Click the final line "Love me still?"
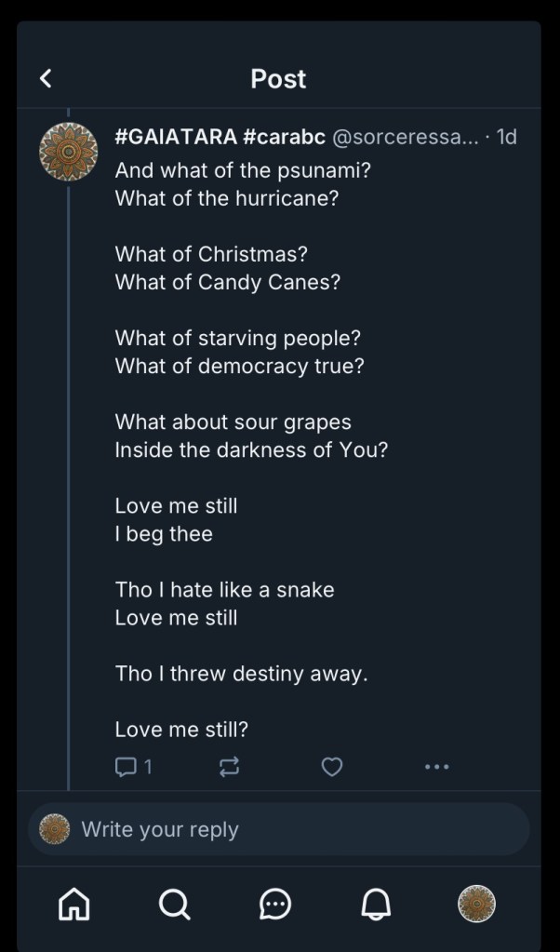The image size is (560, 952). tap(181, 730)
